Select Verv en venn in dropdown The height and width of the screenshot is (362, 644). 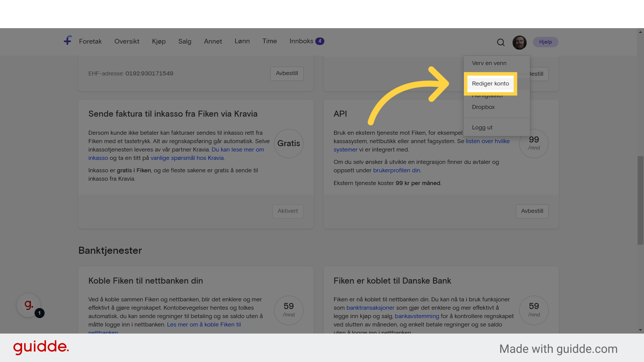[x=489, y=63]
